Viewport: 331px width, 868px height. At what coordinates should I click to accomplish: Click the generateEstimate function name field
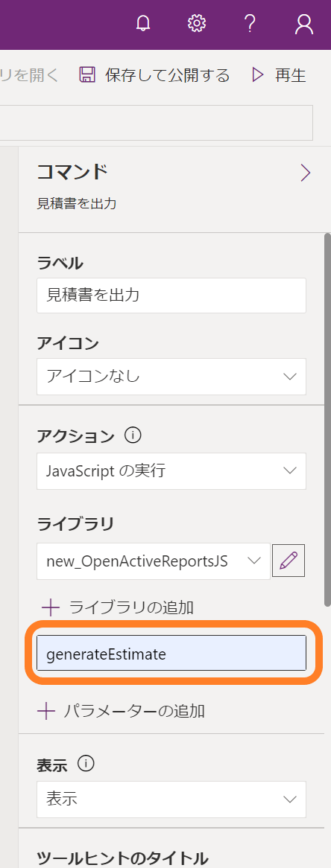(x=171, y=653)
